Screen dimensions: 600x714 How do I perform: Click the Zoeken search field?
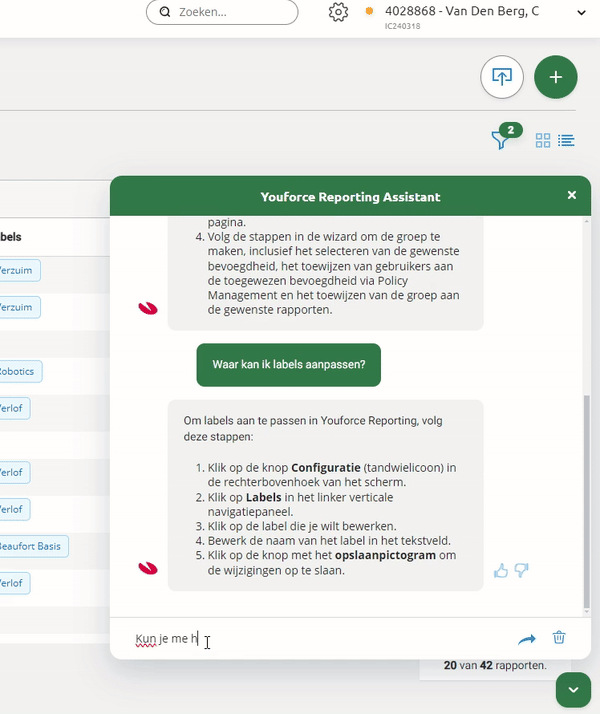(222, 12)
